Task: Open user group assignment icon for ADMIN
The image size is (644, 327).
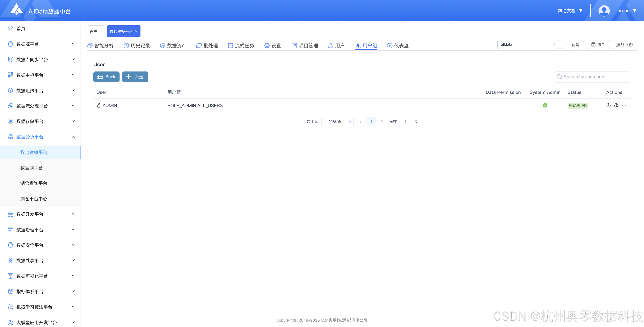Action: click(x=616, y=105)
